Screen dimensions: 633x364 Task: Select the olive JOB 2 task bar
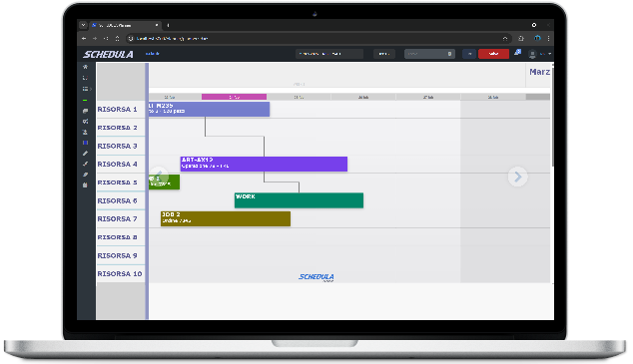coord(226,218)
